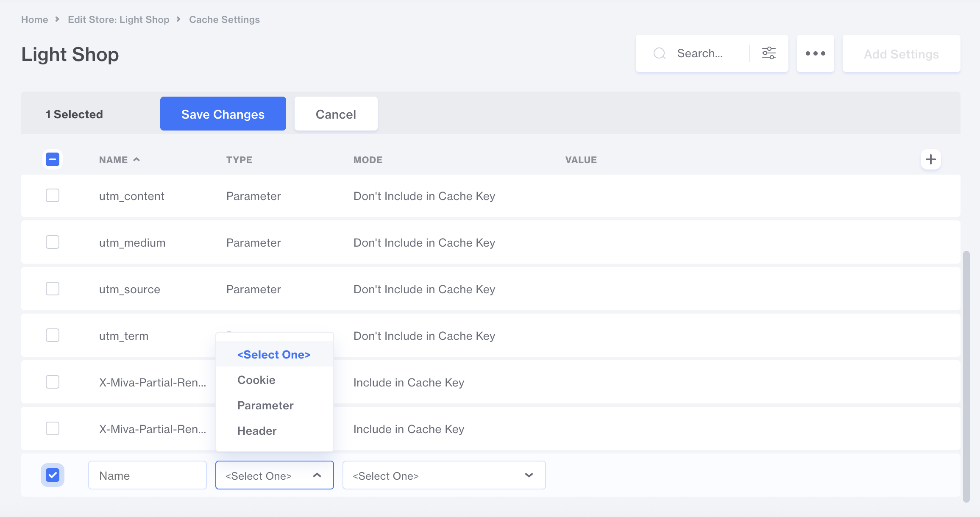980x517 pixels.
Task: Click utm_content's Don't Include in Cache Key
Action: [x=424, y=196]
